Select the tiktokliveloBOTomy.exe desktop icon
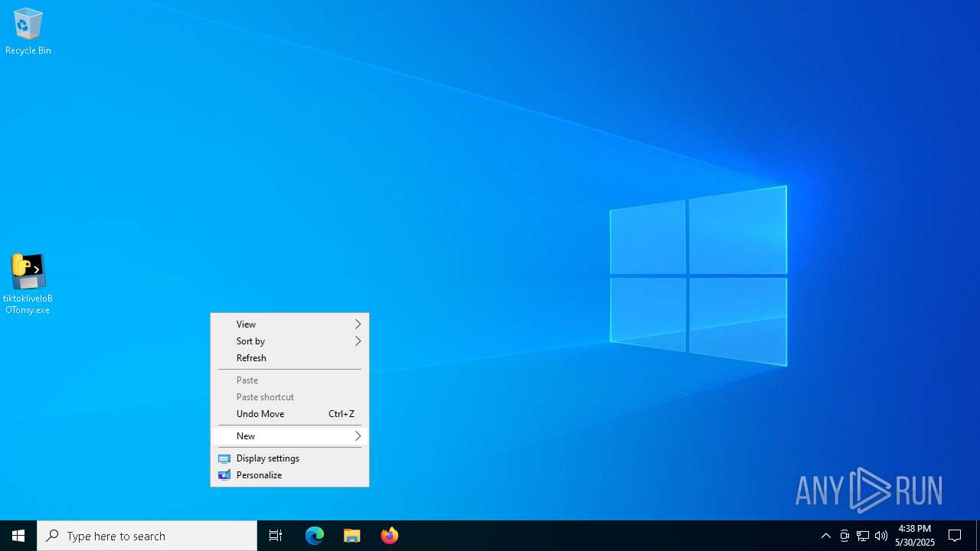This screenshot has width=980, height=551. 28,284
